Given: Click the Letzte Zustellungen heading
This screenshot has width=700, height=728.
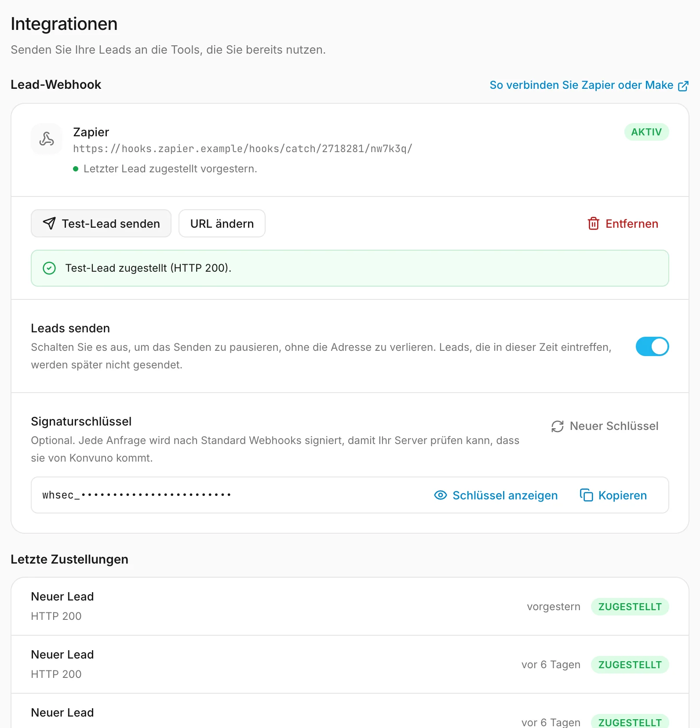Looking at the screenshot, I should click(x=69, y=559).
